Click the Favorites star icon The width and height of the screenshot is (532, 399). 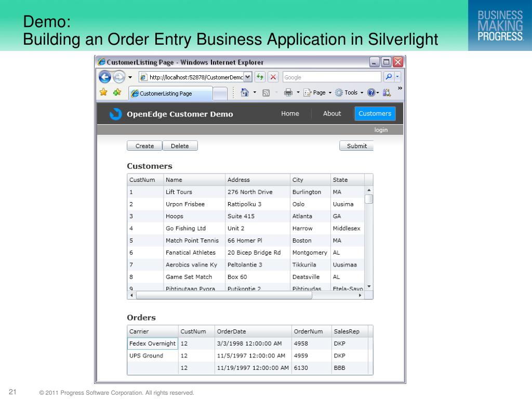click(103, 92)
